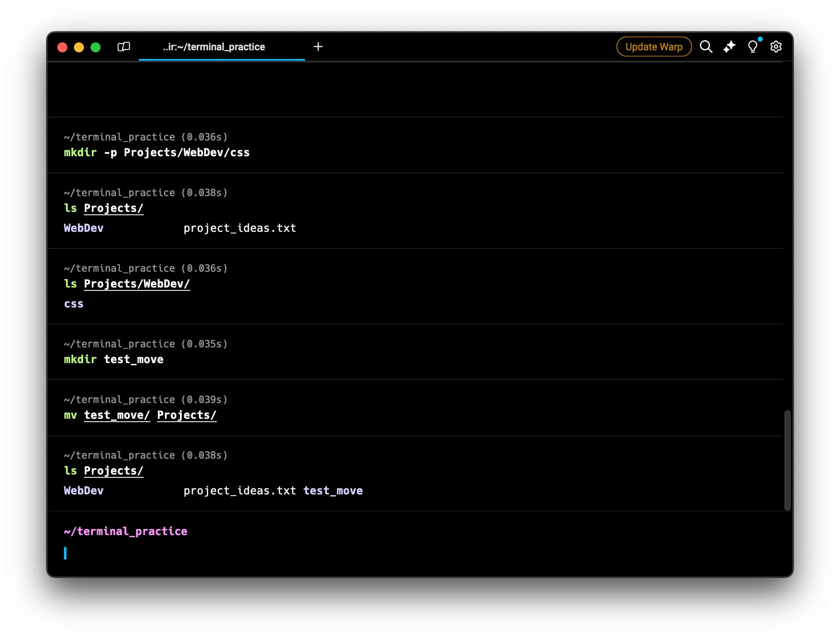Click the Update Warp button
The image size is (840, 639).
pyautogui.click(x=654, y=47)
